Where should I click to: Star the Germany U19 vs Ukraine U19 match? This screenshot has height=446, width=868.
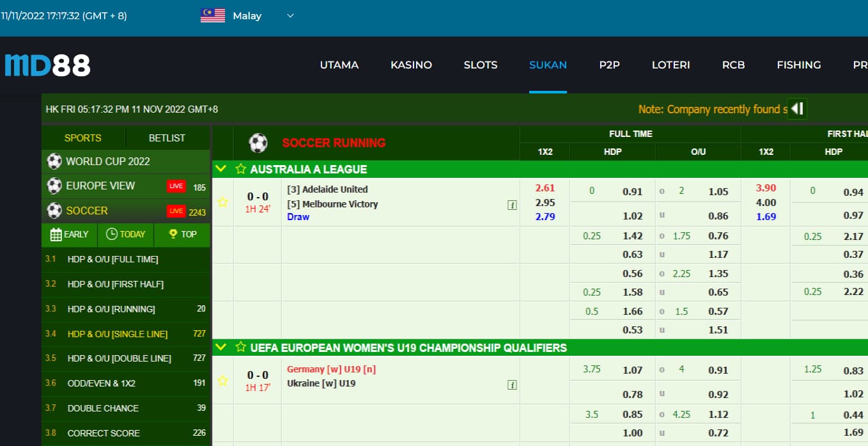pos(222,381)
